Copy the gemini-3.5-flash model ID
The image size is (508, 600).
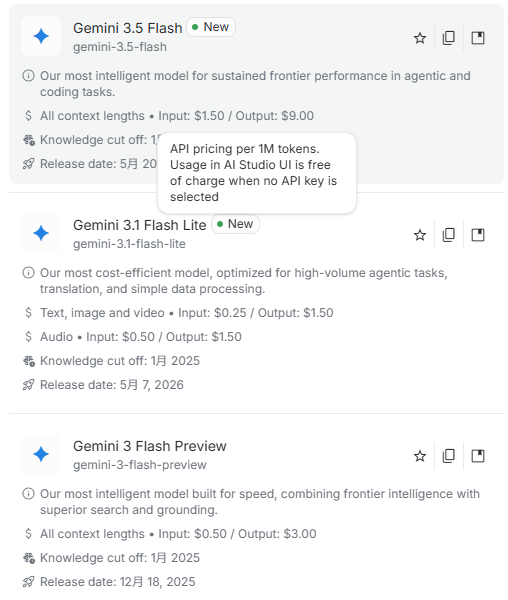449,38
